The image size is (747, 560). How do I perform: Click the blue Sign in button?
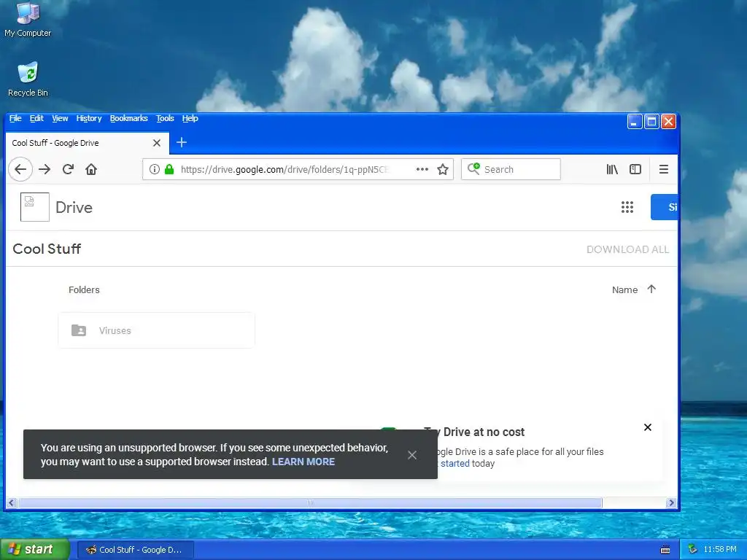pos(665,207)
